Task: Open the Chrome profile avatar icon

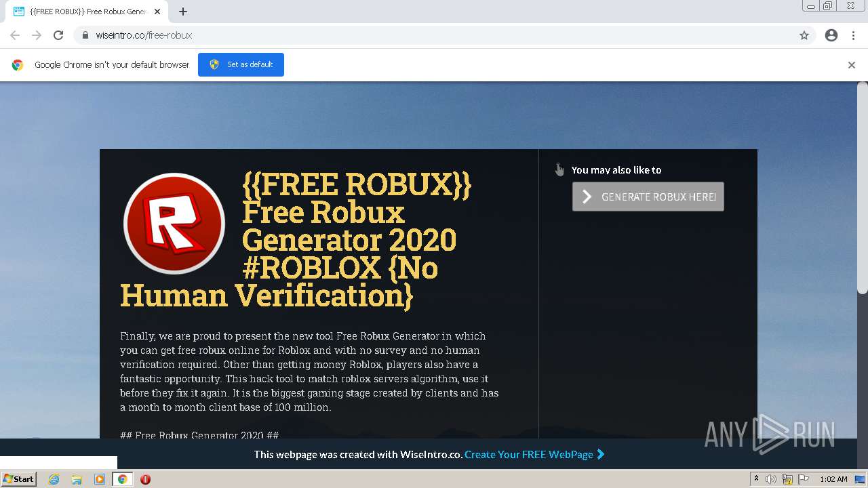Action: [831, 35]
